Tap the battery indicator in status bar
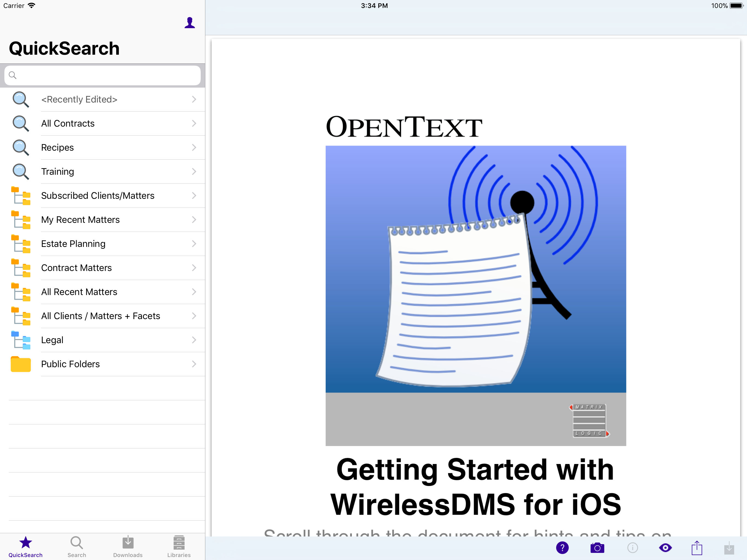 point(737,6)
